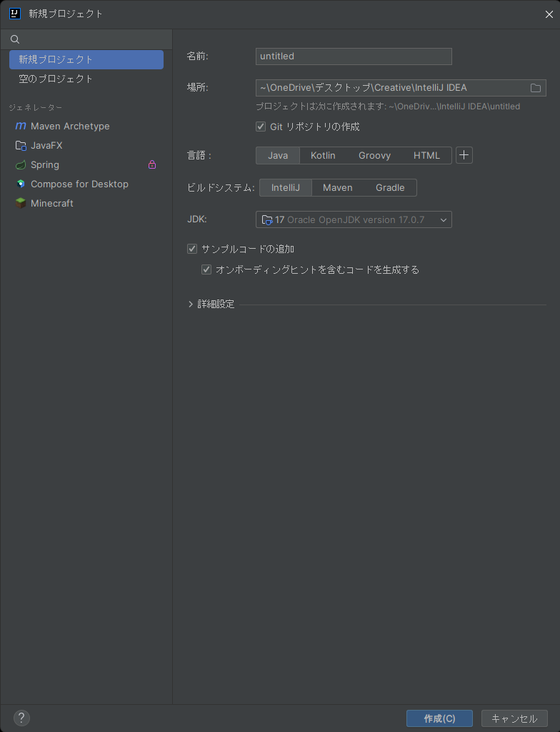Click the ビルドシステム: label
This screenshot has height=732, width=560.
(x=221, y=188)
